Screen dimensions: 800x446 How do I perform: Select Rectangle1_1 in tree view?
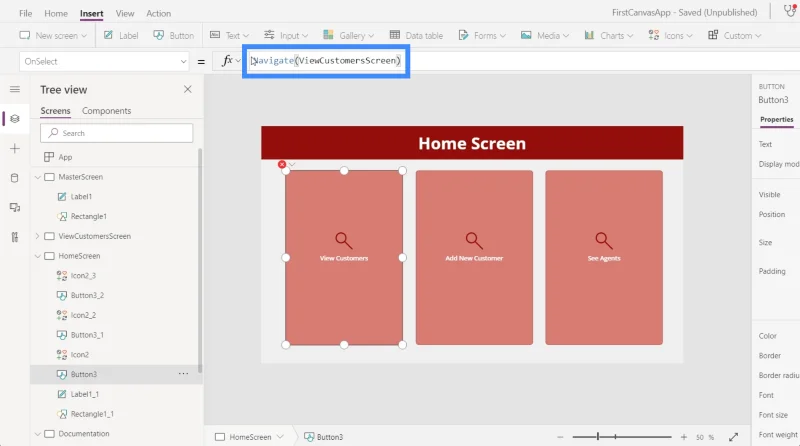(92, 414)
